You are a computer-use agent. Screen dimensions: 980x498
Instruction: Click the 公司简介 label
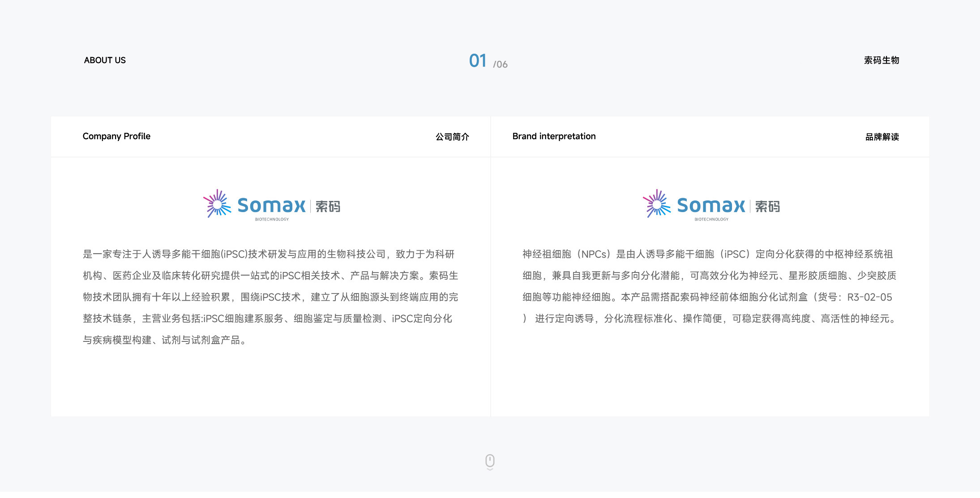(452, 137)
